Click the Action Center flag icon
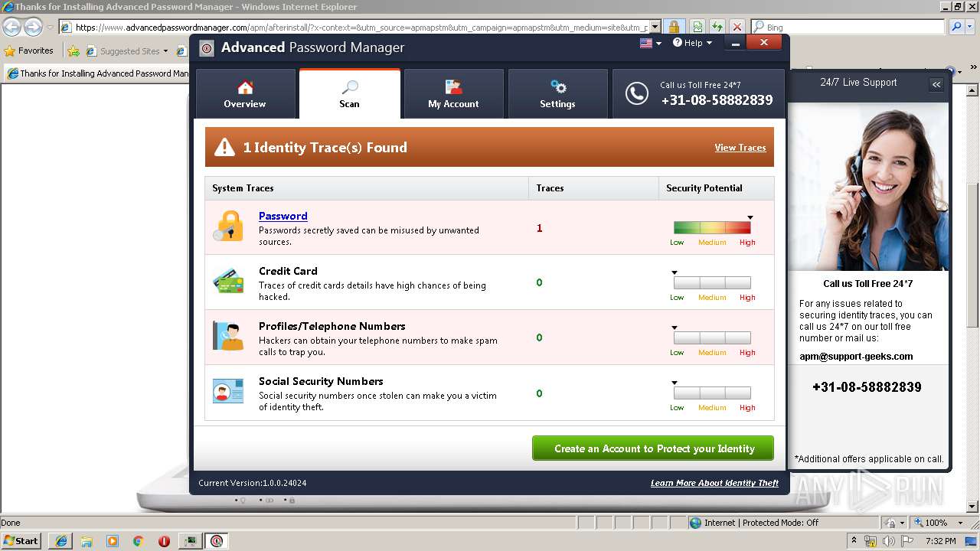 click(906, 541)
